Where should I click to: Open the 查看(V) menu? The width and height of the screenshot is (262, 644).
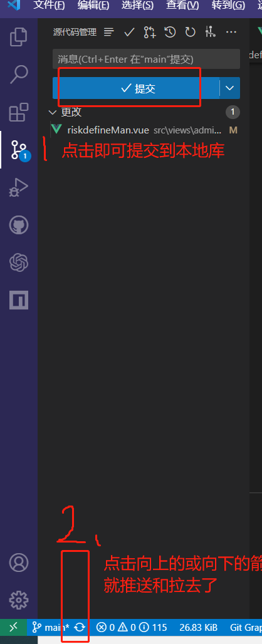click(182, 6)
